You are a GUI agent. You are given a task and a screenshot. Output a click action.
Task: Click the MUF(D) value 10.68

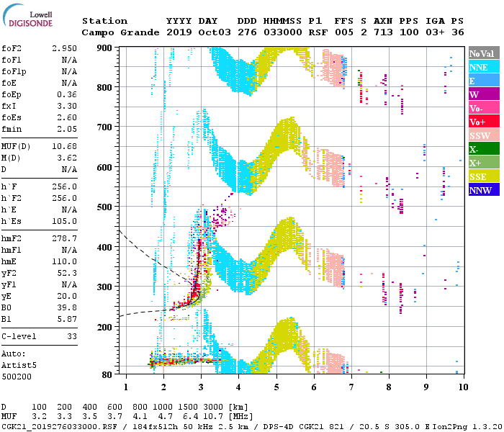coord(64,147)
